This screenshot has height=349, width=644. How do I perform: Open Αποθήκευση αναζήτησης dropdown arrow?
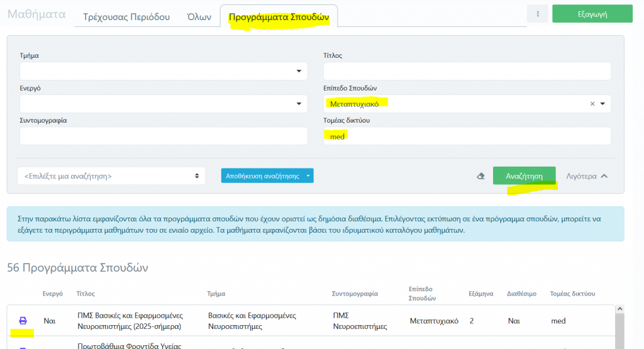pyautogui.click(x=308, y=176)
